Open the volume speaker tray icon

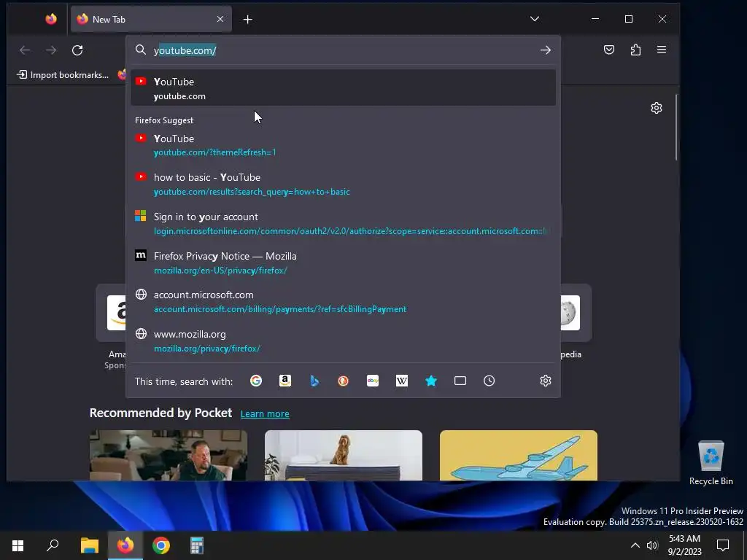click(652, 545)
